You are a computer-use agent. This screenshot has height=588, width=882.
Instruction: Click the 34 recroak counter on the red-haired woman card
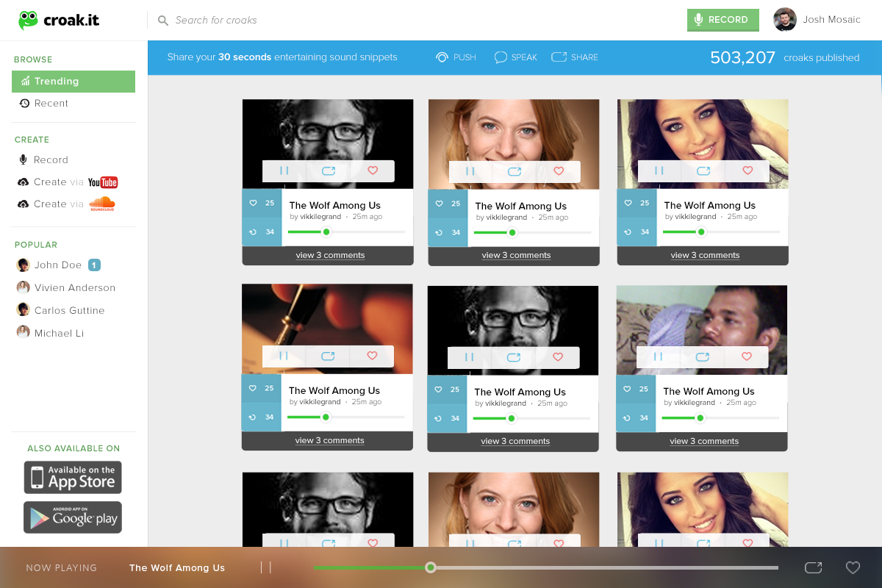click(x=448, y=232)
